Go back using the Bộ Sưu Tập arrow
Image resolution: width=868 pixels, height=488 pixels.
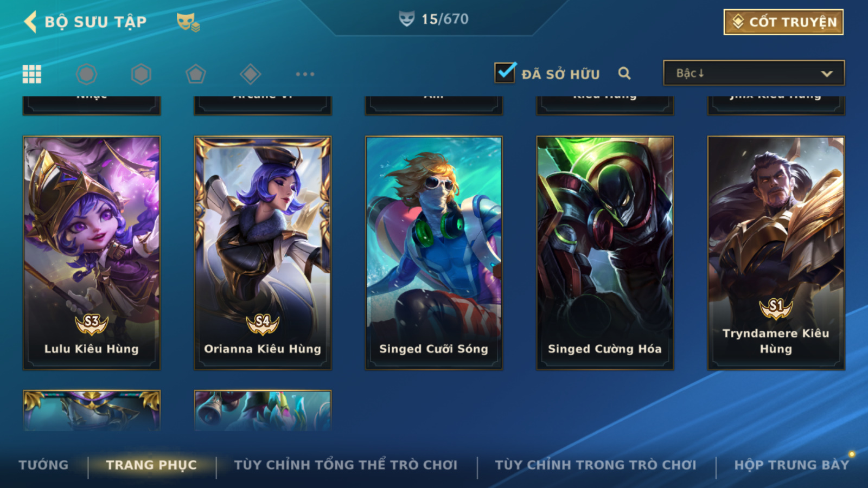click(30, 22)
